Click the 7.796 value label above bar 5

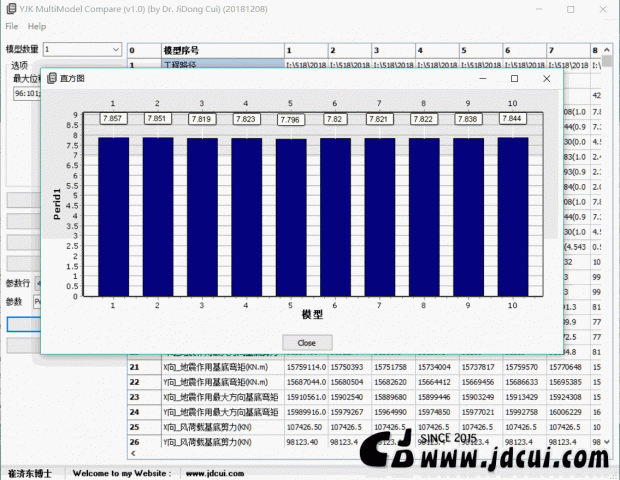click(x=290, y=119)
